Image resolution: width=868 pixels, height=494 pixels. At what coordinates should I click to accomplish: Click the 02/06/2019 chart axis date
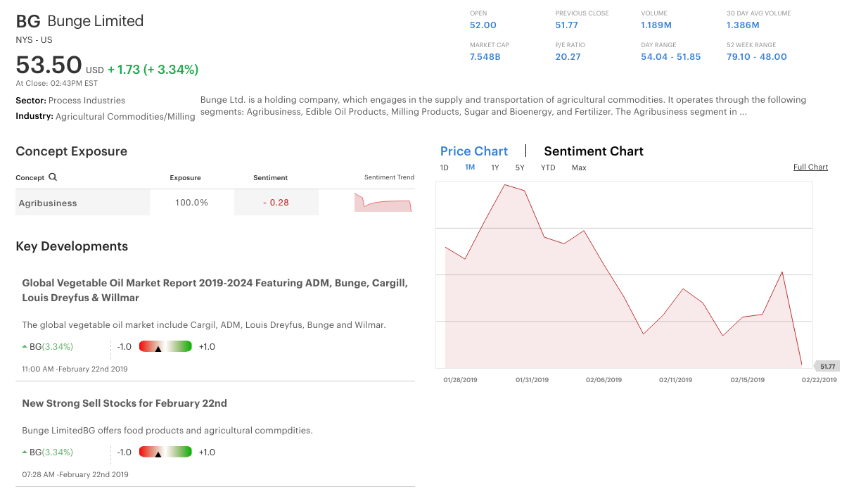coord(604,380)
